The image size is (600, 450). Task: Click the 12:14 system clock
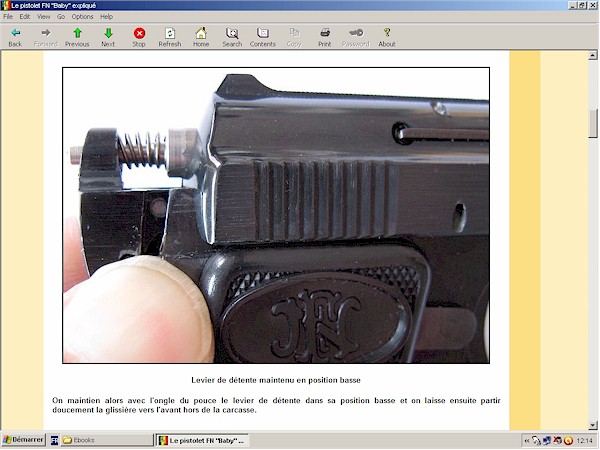click(x=584, y=441)
